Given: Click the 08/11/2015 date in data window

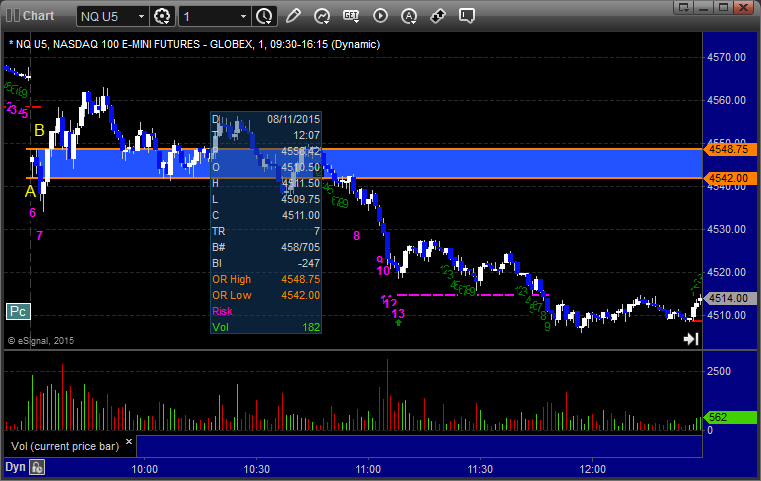Looking at the screenshot, I should click(293, 119).
